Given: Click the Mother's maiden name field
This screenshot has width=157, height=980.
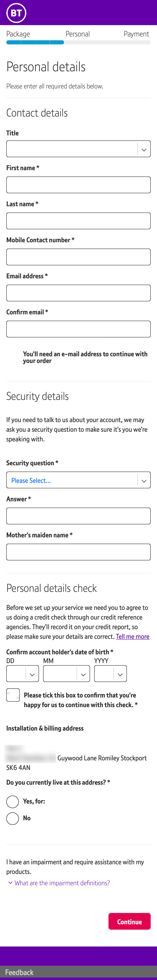Looking at the screenshot, I should tap(78, 552).
